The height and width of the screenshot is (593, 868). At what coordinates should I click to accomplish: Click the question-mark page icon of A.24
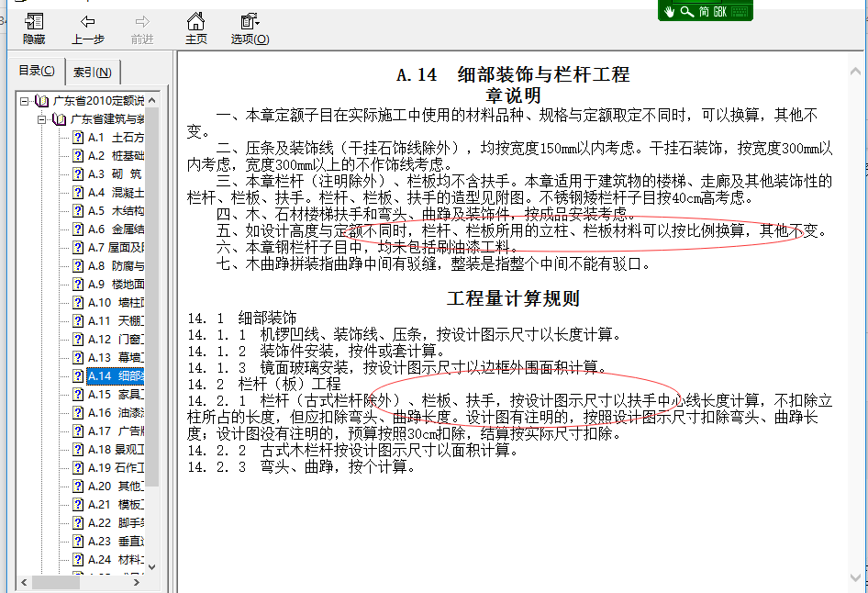click(x=78, y=559)
